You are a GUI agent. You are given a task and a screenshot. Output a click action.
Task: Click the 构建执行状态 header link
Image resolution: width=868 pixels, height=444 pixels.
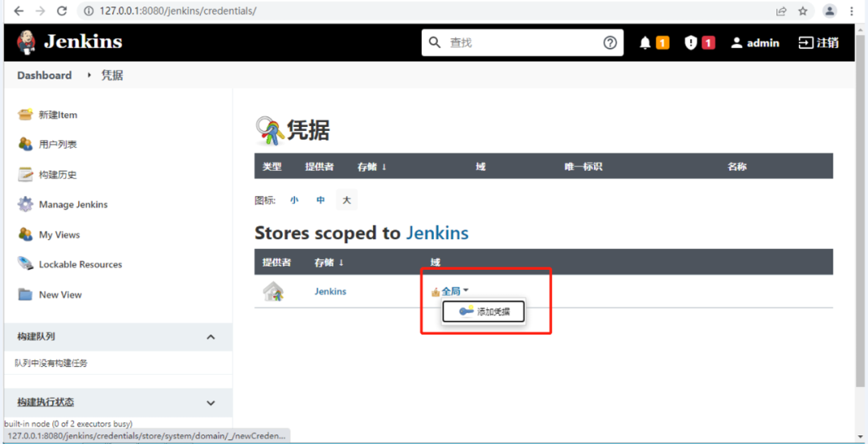(x=45, y=402)
